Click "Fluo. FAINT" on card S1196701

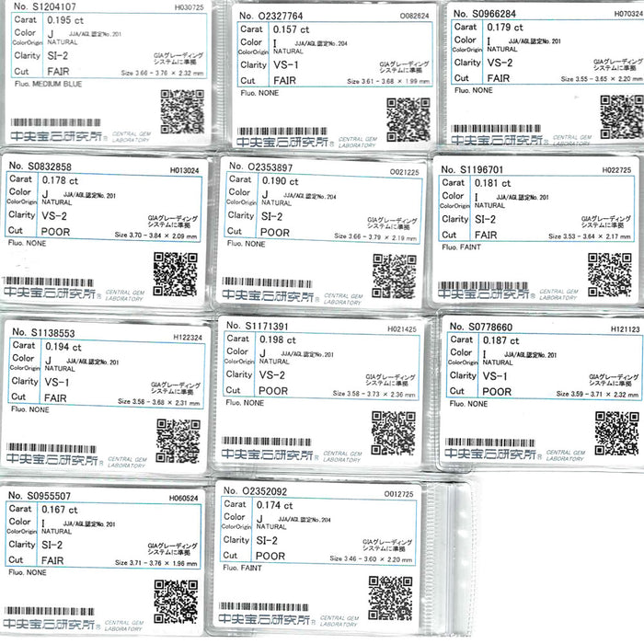[x=461, y=247]
